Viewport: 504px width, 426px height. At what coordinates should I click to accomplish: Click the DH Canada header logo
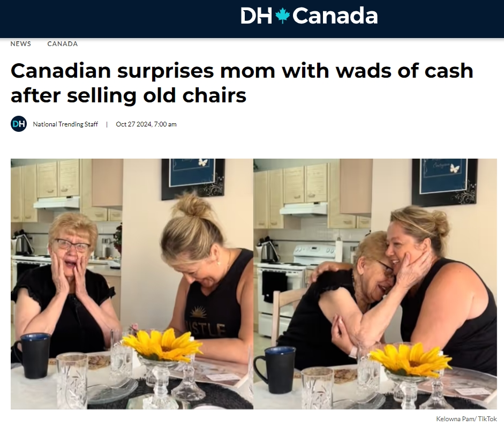[x=309, y=16]
